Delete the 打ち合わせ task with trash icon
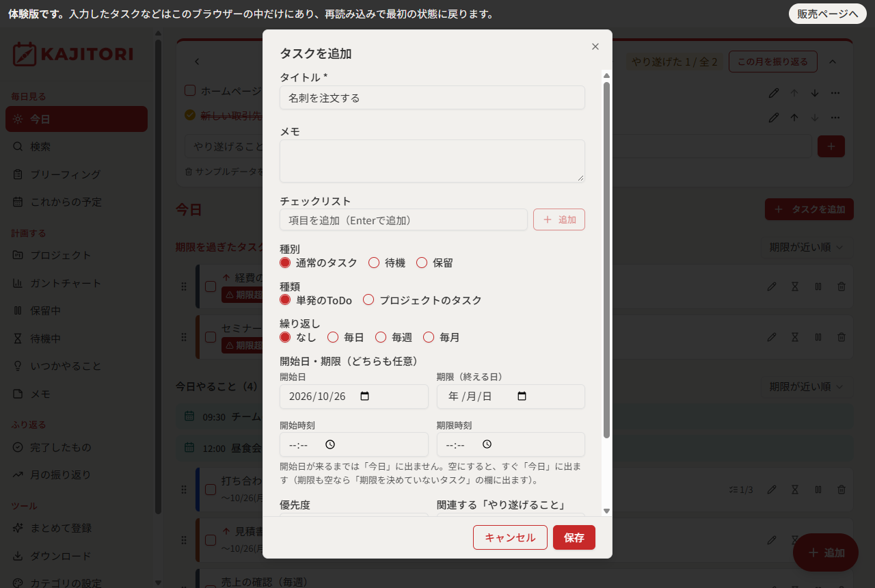The width and height of the screenshot is (875, 588). pos(842,490)
